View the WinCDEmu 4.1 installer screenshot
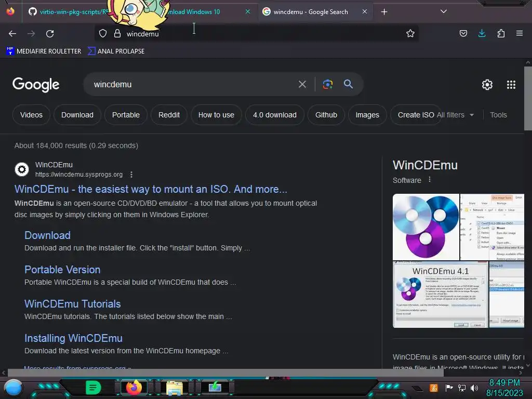 (441, 295)
